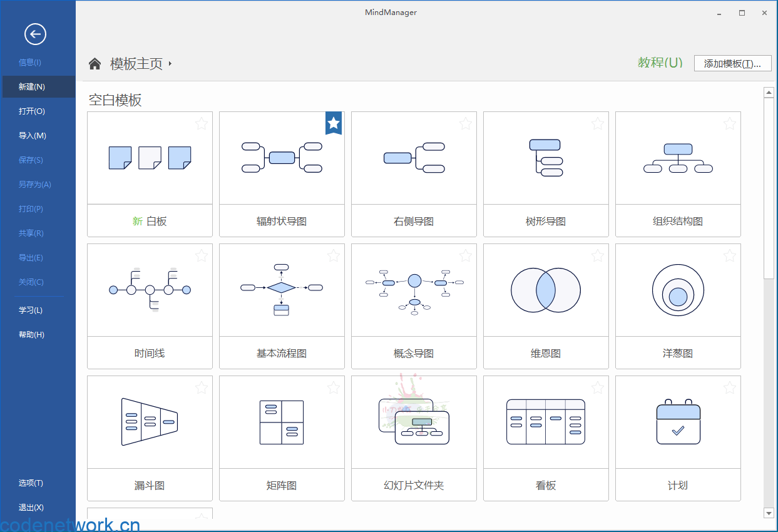
Task: Open the 洋葱图 template
Action: click(678, 290)
